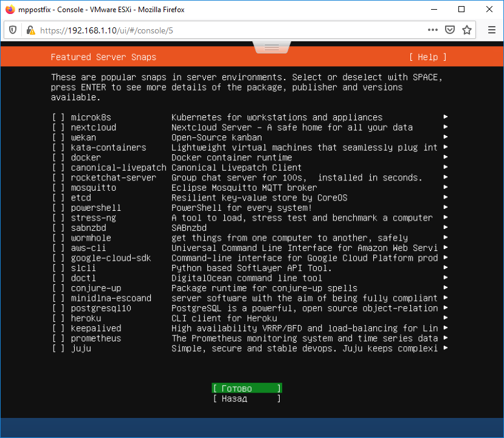The image size is (504, 438).
Task: Show details arrow for heroku
Action: click(x=446, y=318)
